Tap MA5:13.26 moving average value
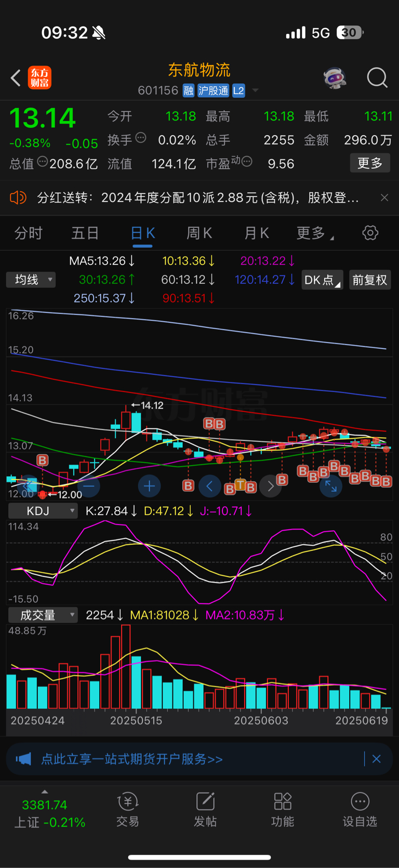 click(x=102, y=260)
